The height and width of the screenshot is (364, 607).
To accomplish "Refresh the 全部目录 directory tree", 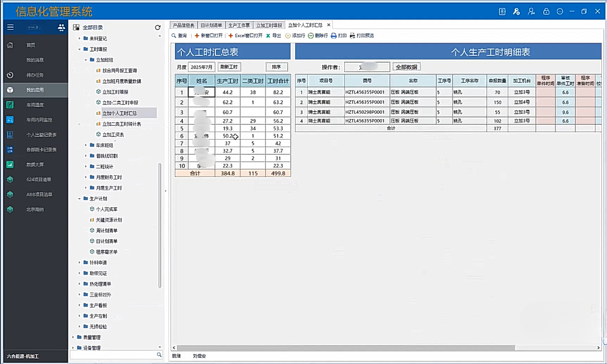I will (x=158, y=27).
